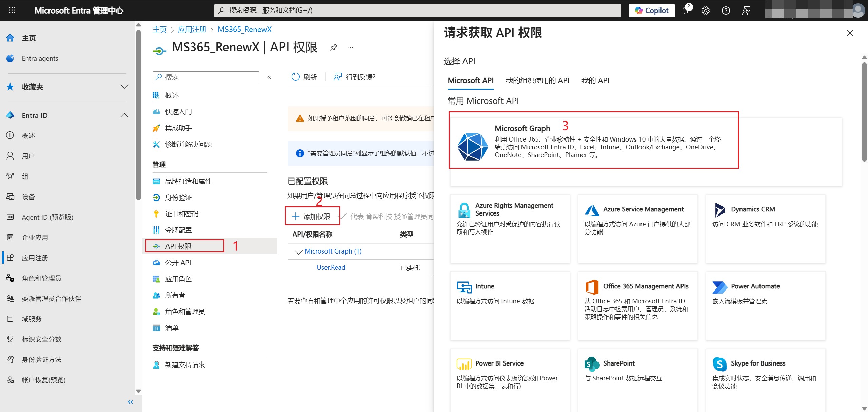Viewport: 868px width, 412px height.
Task: Click the resource menu 搜索 box
Action: click(206, 77)
